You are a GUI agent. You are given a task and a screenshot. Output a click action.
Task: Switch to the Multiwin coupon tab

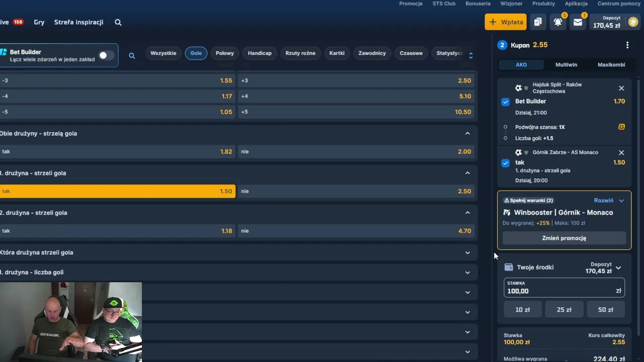click(x=566, y=65)
